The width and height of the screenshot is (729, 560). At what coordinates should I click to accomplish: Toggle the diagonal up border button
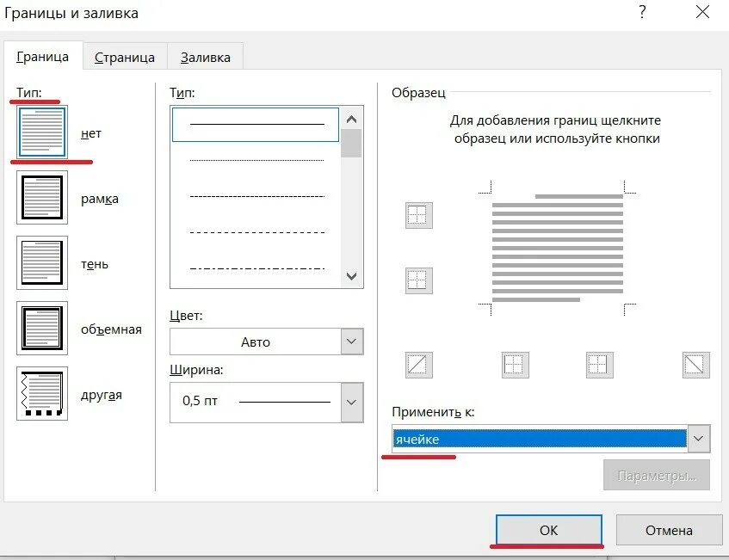pyautogui.click(x=419, y=365)
